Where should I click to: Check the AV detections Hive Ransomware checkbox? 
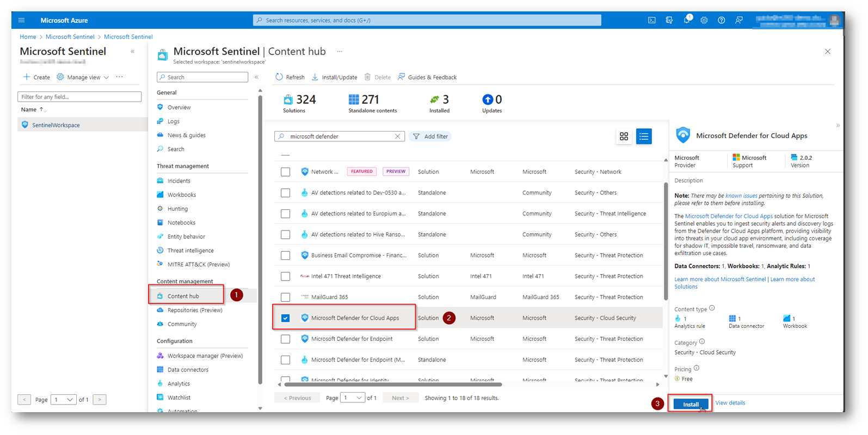coord(285,235)
